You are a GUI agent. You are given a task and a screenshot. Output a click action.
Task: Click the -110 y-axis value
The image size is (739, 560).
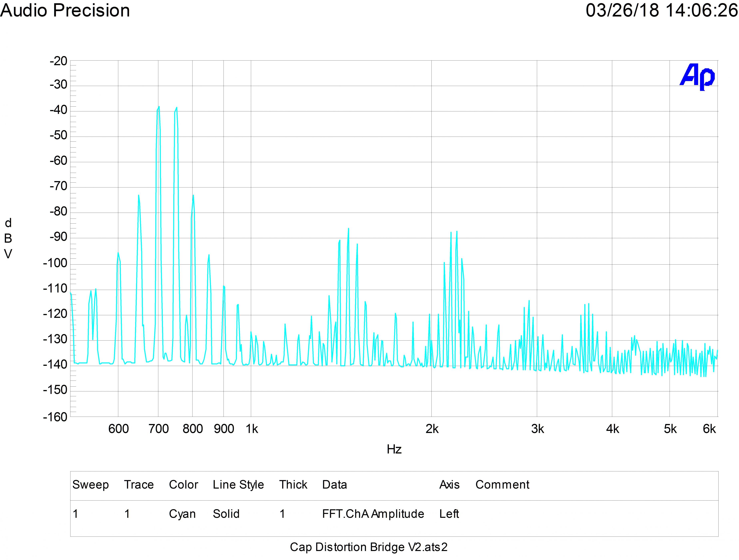point(55,289)
